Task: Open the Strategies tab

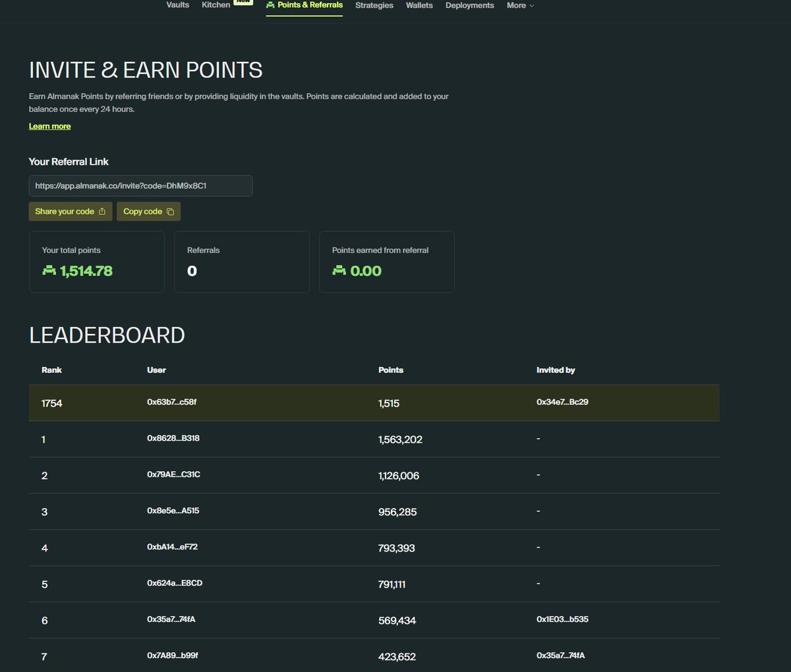Action: [374, 5]
